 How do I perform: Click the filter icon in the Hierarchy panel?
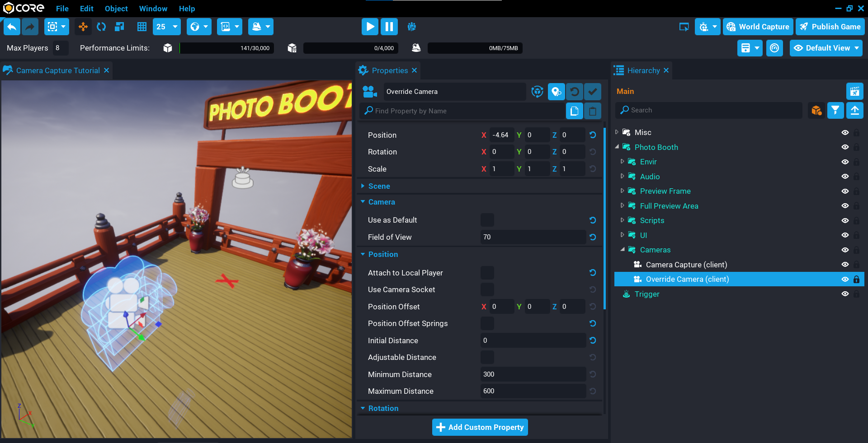tap(835, 110)
